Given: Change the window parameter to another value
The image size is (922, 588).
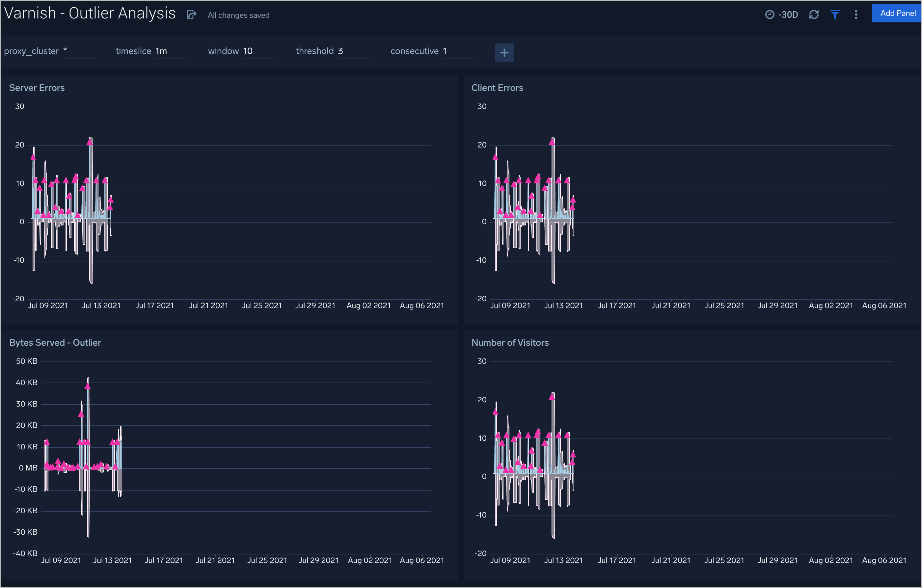Looking at the screenshot, I should (258, 50).
